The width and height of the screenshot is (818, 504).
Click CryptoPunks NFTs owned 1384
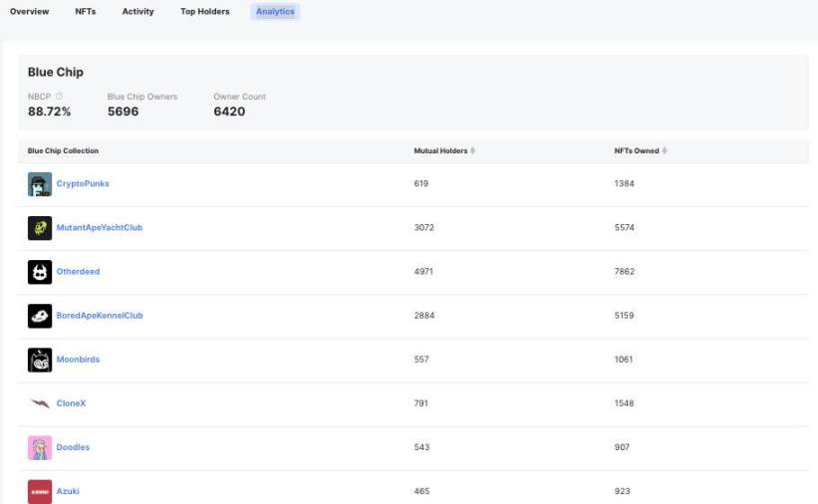[624, 183]
